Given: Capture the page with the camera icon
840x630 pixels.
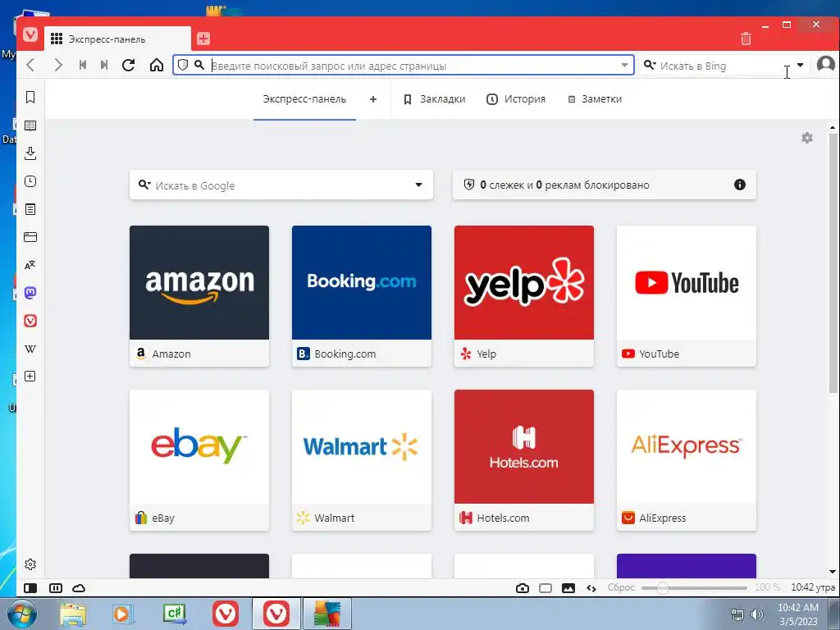Looking at the screenshot, I should (523, 588).
